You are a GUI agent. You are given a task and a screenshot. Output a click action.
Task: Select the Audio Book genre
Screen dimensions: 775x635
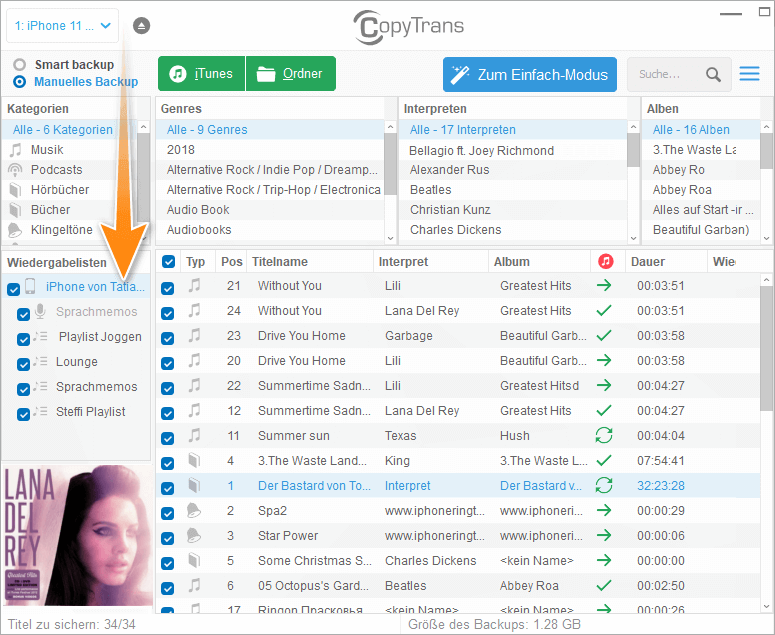coord(270,210)
